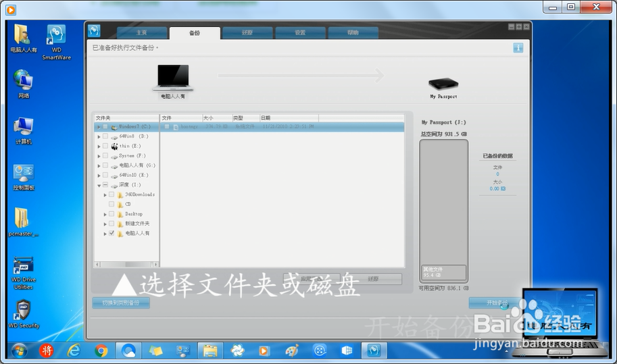Open the info icon in the backup panel
Screen dimensions: 617x364
click(518, 48)
